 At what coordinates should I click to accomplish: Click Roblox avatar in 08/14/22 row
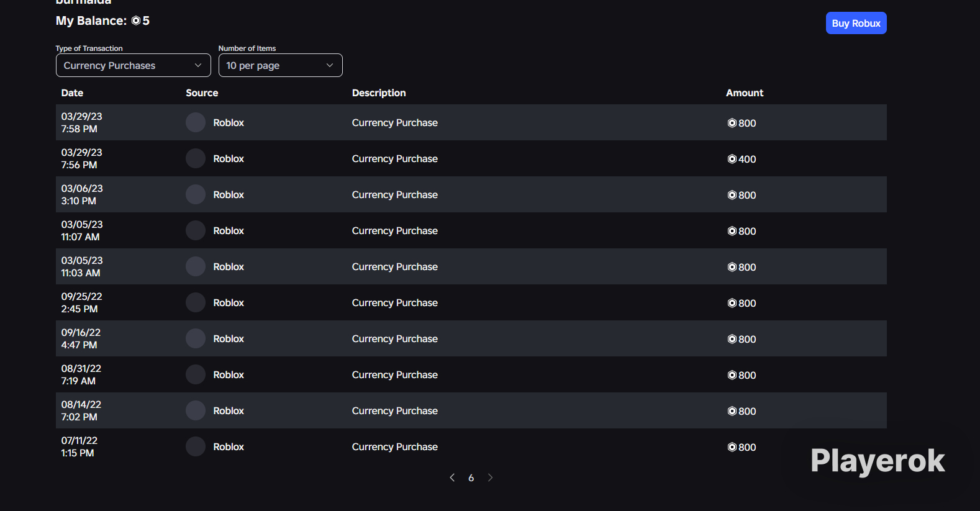tap(196, 410)
